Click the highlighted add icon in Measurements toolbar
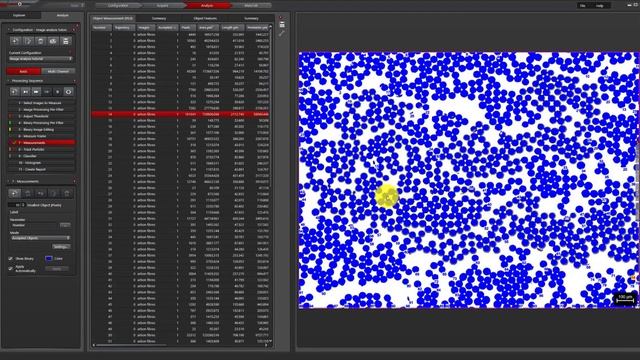The width and height of the screenshot is (640, 360). [15, 193]
